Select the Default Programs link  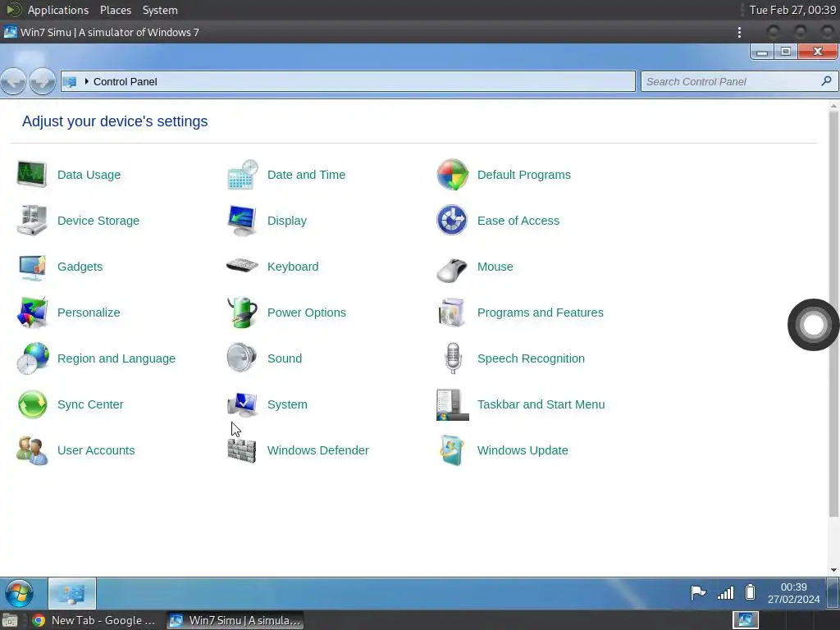coord(524,175)
